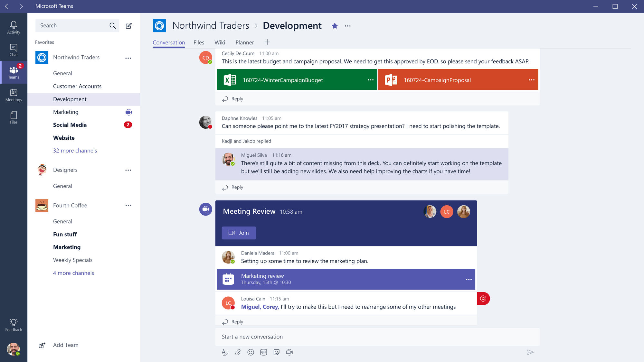Viewport: 644px width, 362px height.
Task: Click the video clip icon in message toolbar
Action: coord(289,352)
